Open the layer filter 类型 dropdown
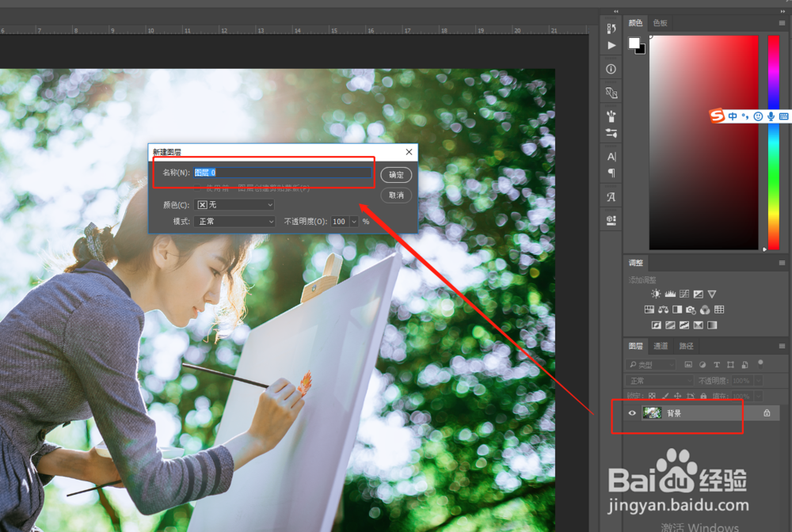 point(650,364)
